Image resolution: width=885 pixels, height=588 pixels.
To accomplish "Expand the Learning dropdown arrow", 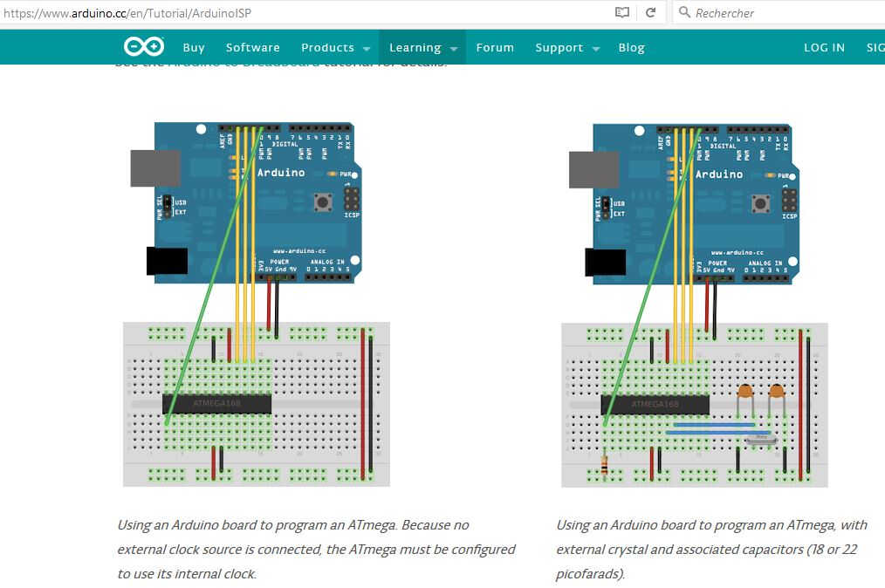I will point(454,49).
